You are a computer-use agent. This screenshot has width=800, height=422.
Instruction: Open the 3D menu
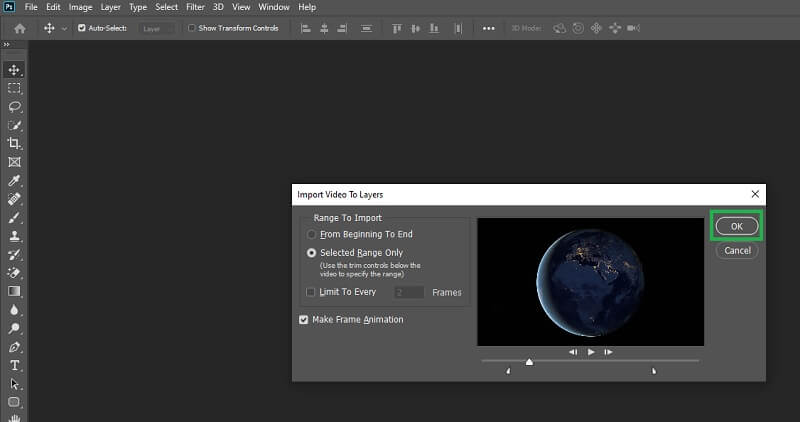click(218, 7)
